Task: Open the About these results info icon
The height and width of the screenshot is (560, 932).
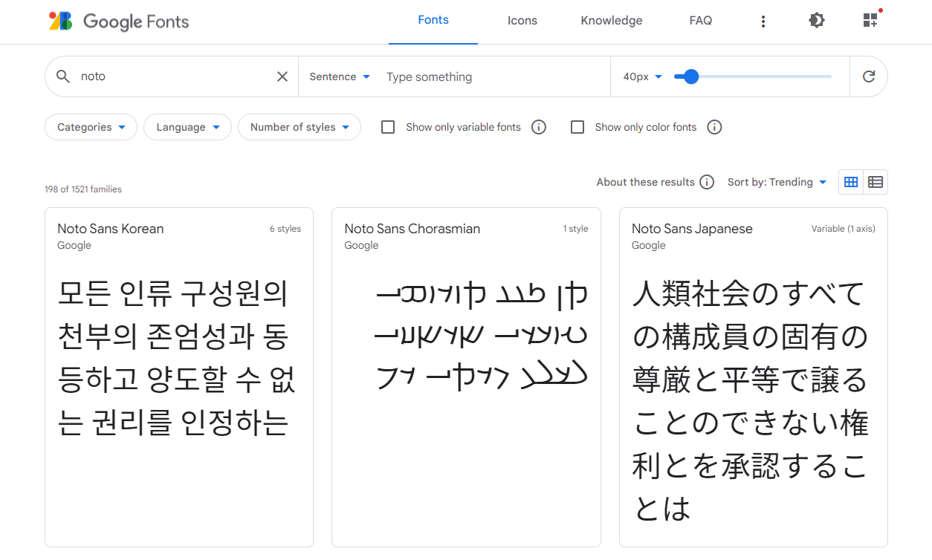Action: click(707, 182)
